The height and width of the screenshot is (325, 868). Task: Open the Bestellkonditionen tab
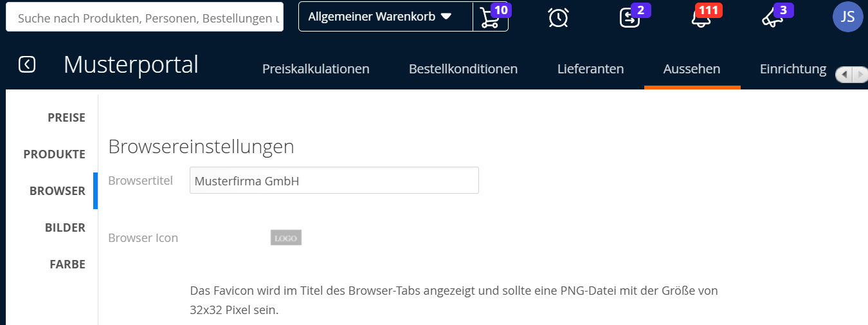pos(463,69)
